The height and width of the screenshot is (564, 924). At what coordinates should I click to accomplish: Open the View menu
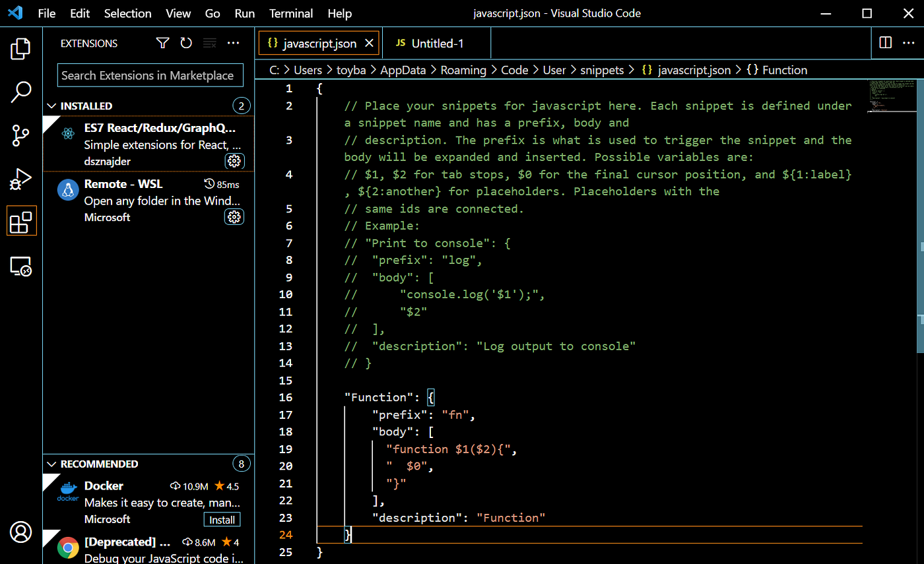(178, 13)
